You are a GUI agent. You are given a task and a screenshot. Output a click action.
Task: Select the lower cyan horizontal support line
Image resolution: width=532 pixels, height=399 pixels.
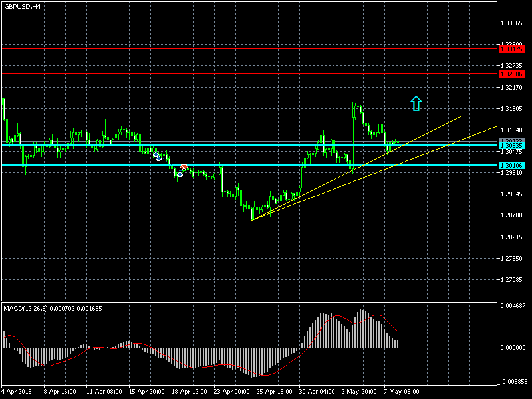pyautogui.click(x=100, y=165)
